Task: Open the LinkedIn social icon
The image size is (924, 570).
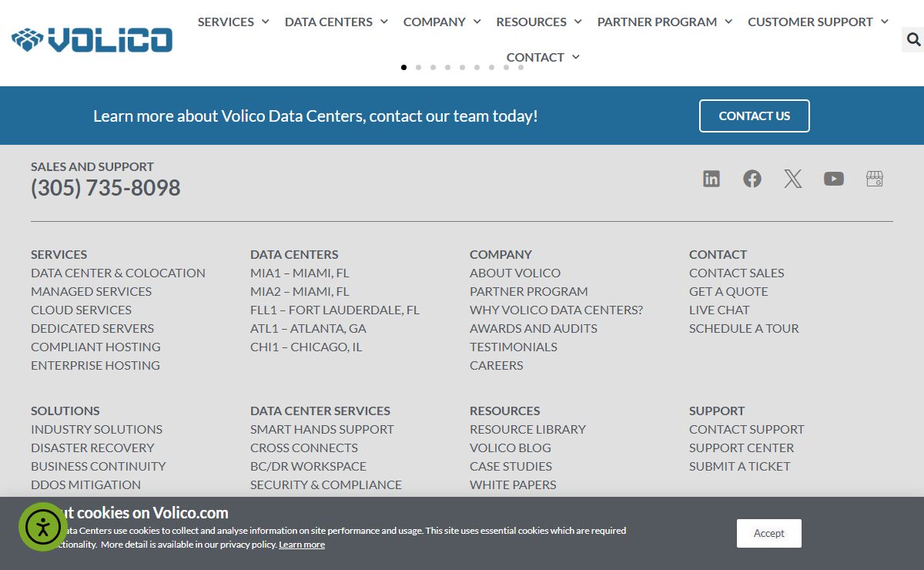Action: point(711,179)
